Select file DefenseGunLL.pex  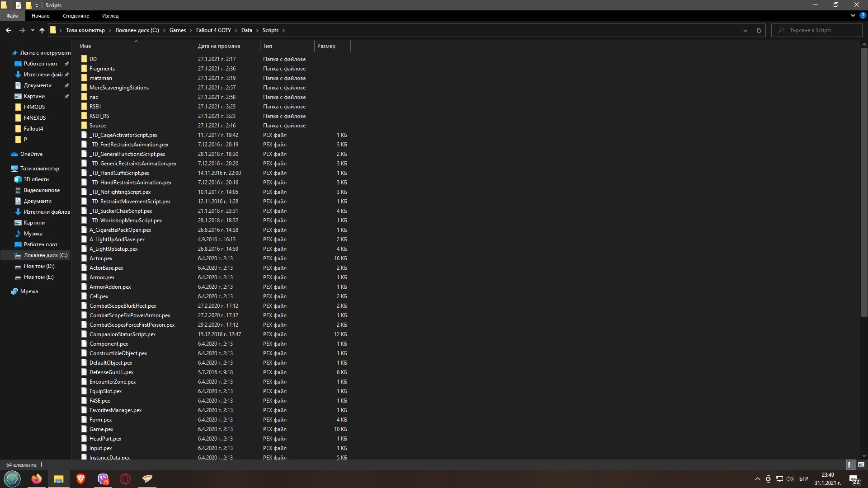111,372
